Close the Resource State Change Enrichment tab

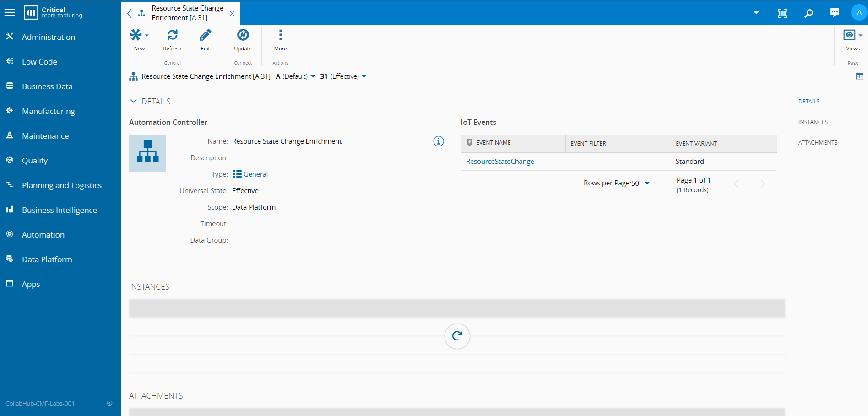pos(232,13)
